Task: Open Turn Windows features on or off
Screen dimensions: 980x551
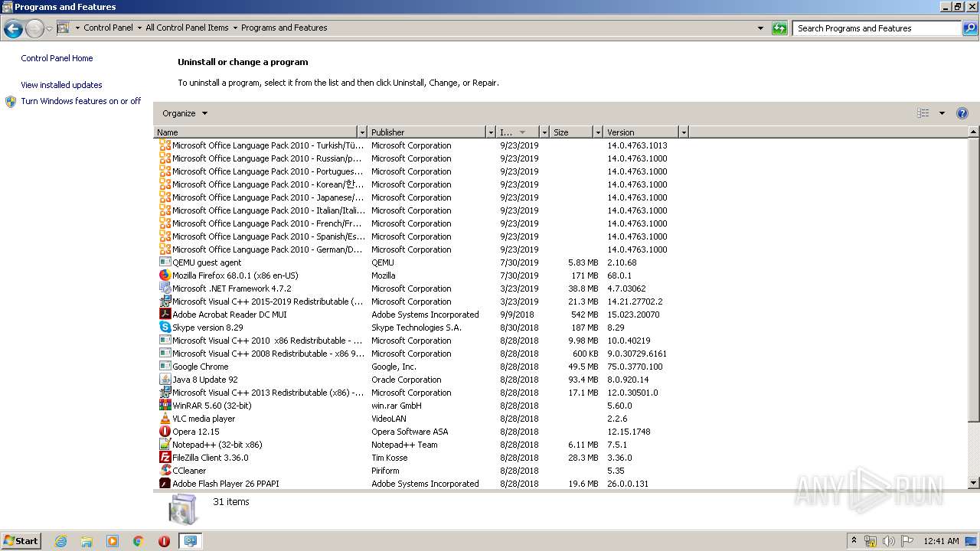Action: tap(80, 101)
